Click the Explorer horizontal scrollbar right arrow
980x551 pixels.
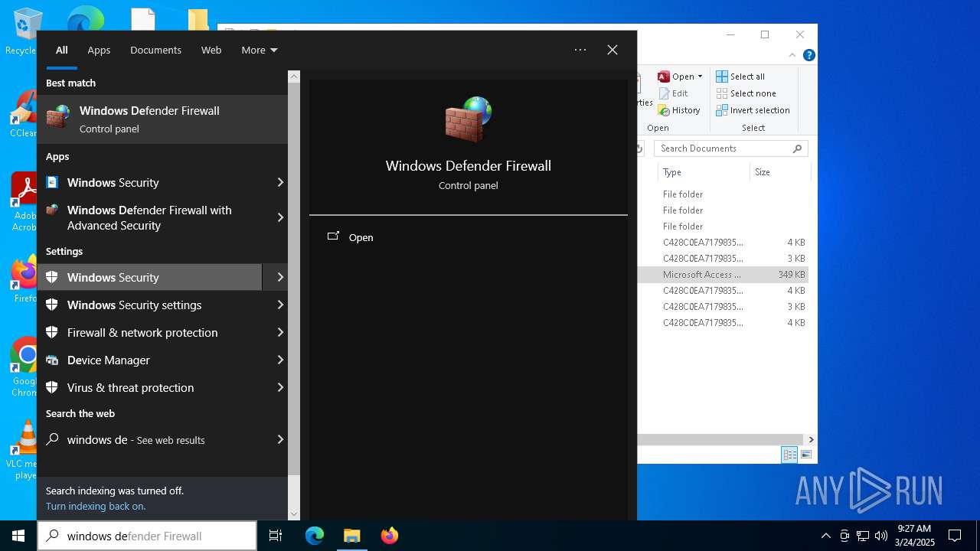811,439
